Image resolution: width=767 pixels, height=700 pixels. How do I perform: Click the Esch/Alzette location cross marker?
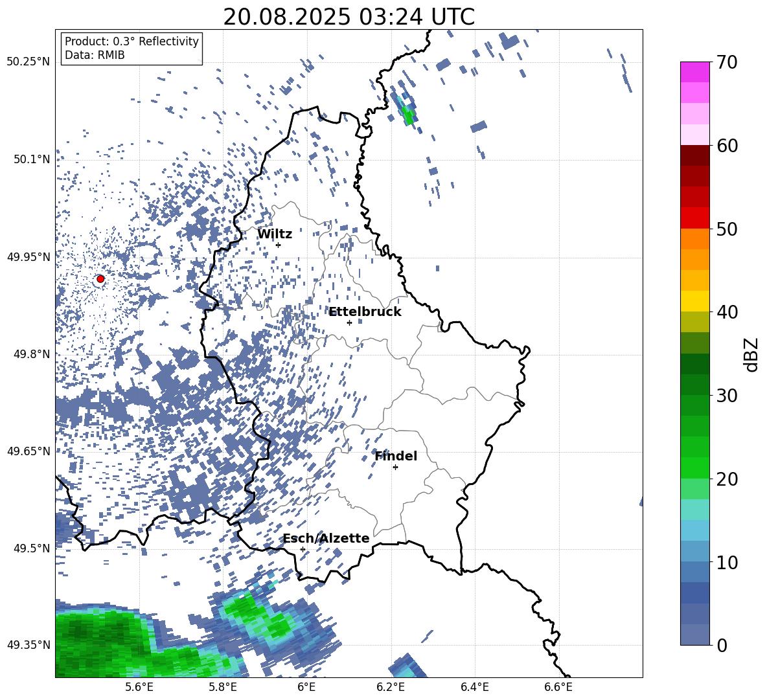tap(303, 549)
